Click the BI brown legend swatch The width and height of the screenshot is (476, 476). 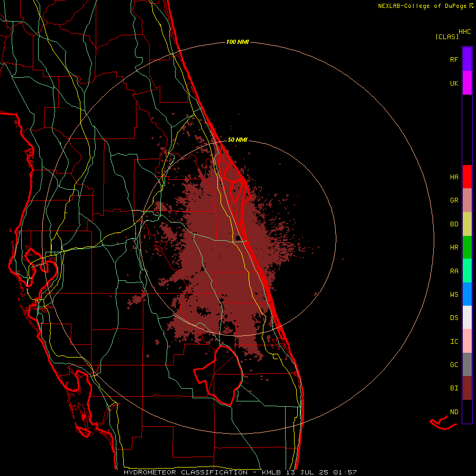[467, 388]
